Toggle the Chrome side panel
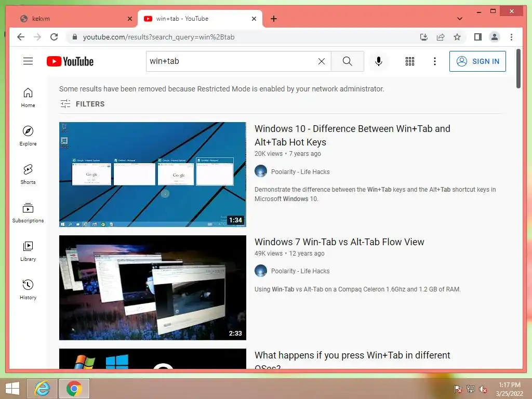 [478, 37]
